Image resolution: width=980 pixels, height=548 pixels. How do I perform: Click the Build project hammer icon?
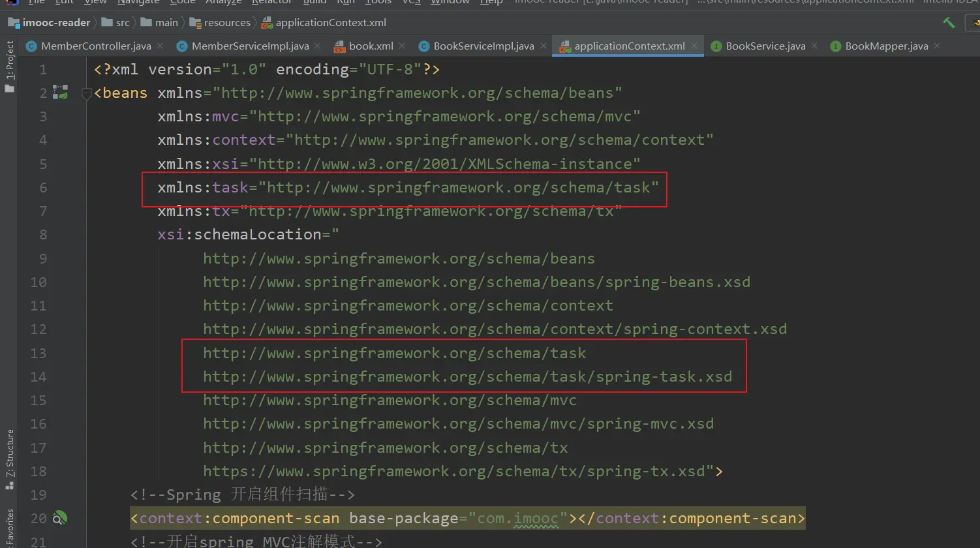[949, 23]
